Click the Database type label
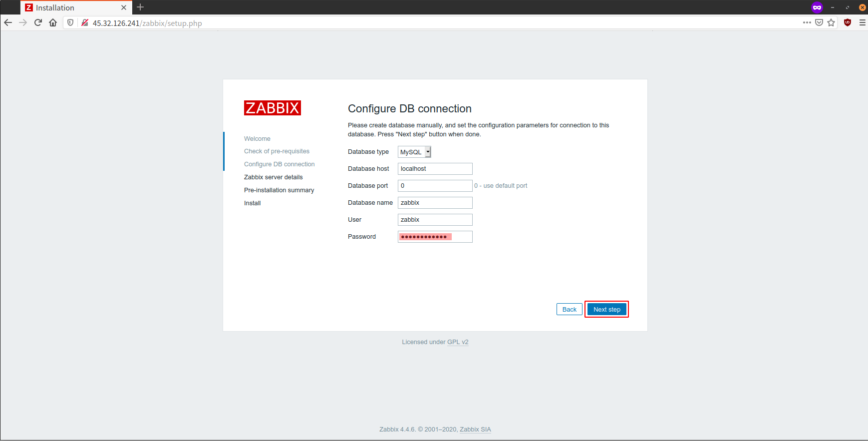Viewport: 868px width, 441px height. point(368,152)
